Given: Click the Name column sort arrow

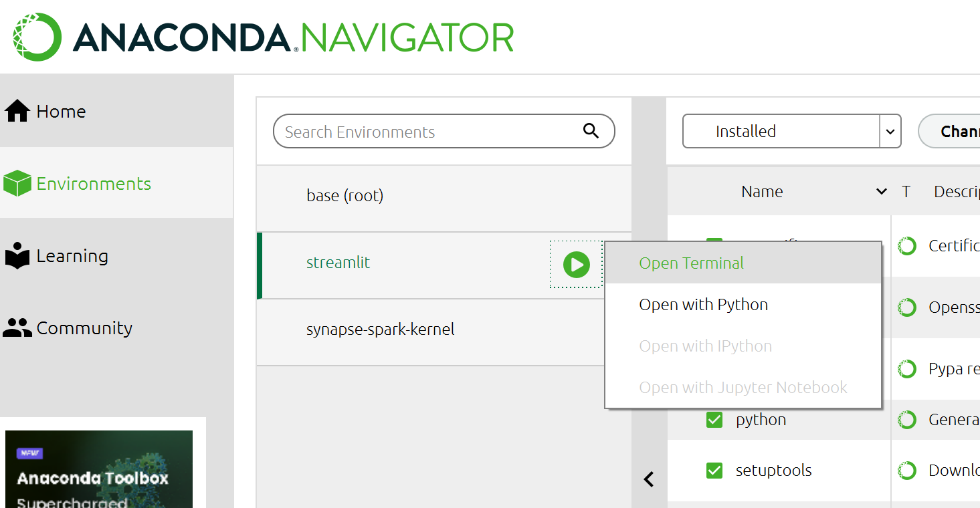Looking at the screenshot, I should [881, 192].
